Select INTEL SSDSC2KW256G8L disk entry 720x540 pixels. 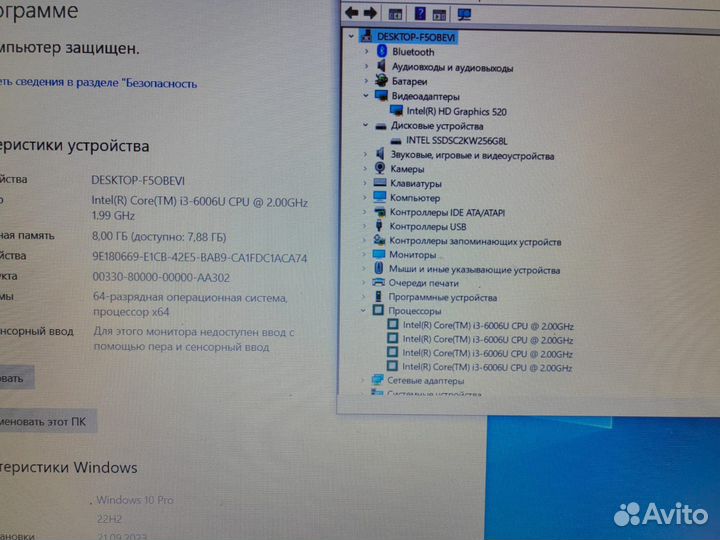click(456, 141)
